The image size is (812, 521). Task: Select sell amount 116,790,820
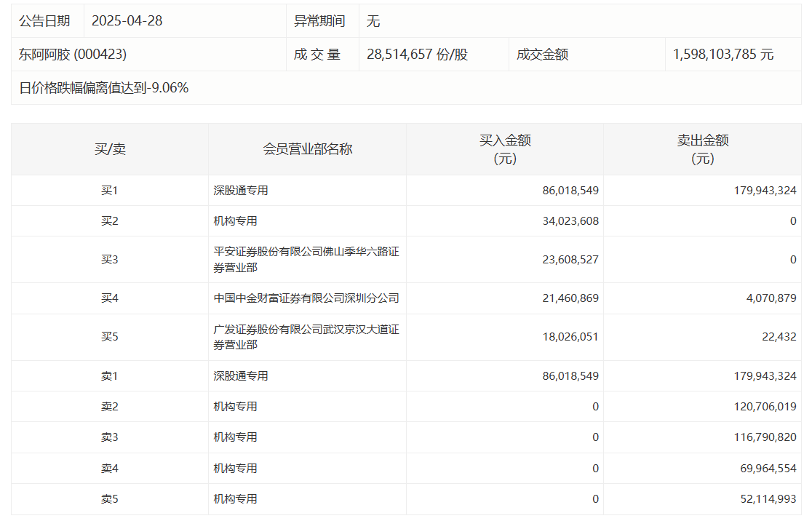tap(765, 437)
